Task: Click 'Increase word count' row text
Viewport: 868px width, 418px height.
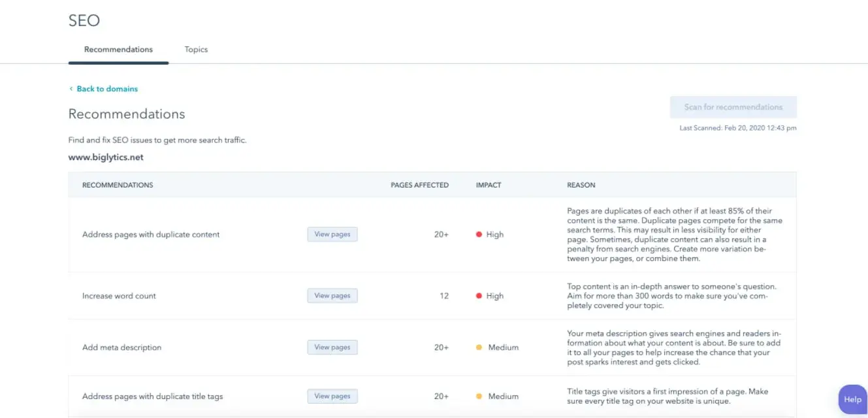Action: click(119, 296)
